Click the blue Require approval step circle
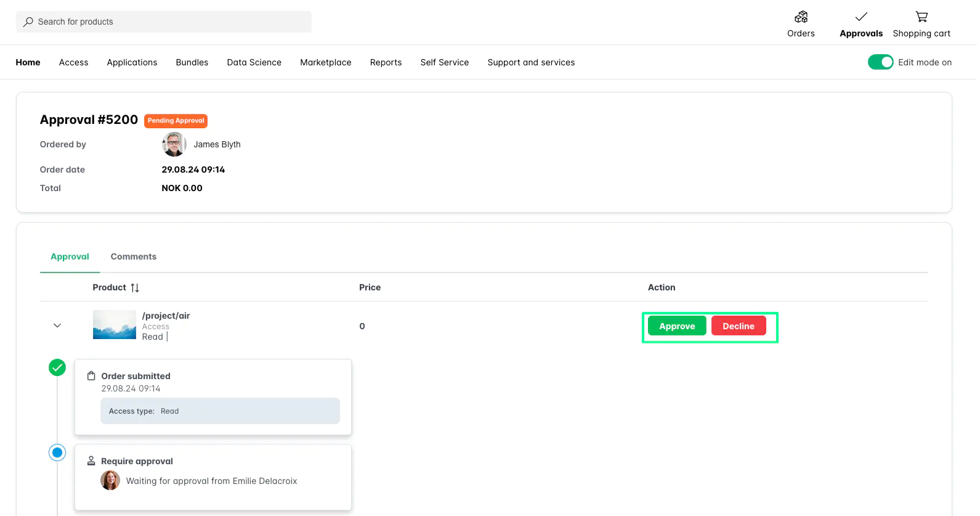This screenshot has width=980, height=516. coord(57,453)
